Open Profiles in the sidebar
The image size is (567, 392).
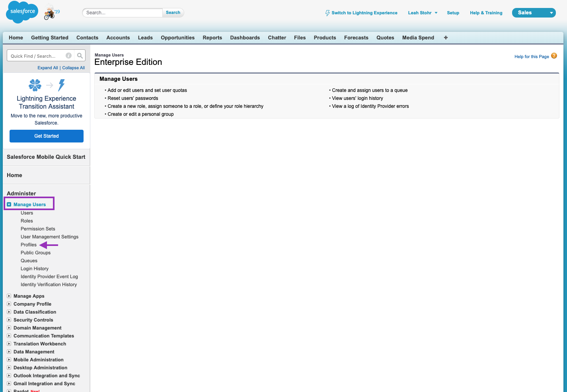[29, 245]
